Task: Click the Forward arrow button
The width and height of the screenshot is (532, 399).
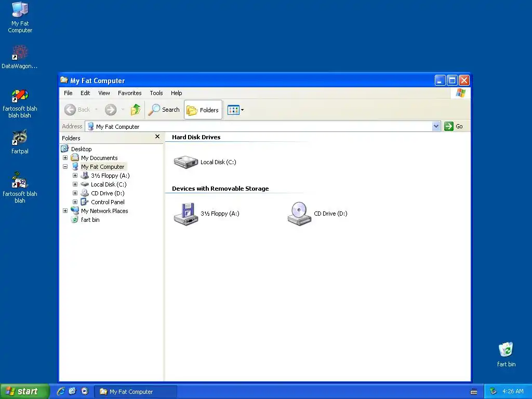Action: pos(111,110)
